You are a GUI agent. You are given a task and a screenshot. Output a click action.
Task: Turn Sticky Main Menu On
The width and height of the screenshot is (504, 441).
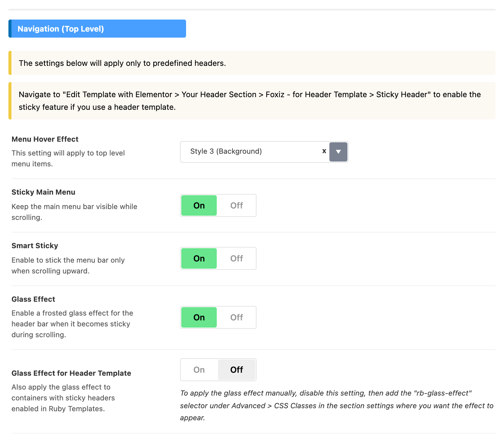pos(199,205)
